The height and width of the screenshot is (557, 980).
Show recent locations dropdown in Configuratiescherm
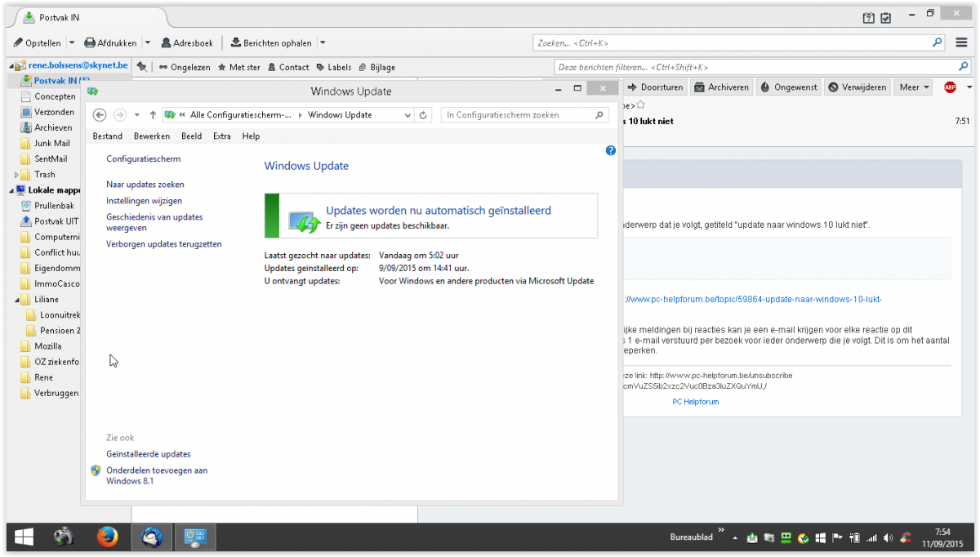137,115
